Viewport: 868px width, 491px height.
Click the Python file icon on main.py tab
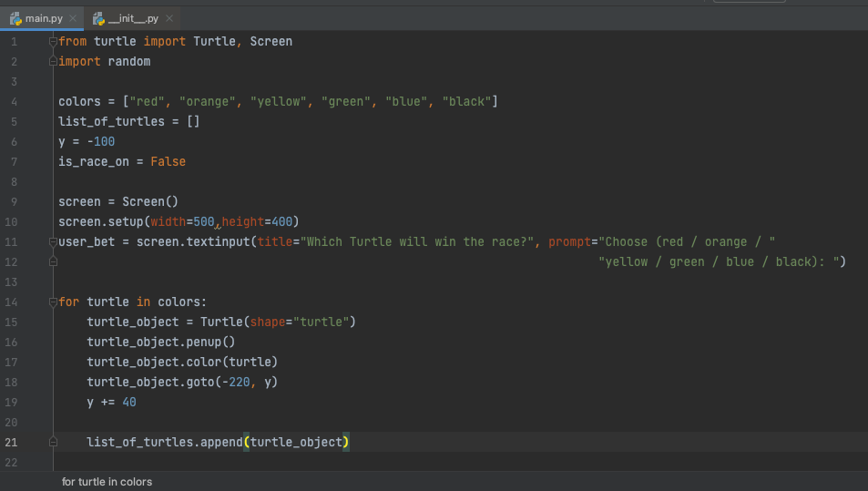pos(15,19)
